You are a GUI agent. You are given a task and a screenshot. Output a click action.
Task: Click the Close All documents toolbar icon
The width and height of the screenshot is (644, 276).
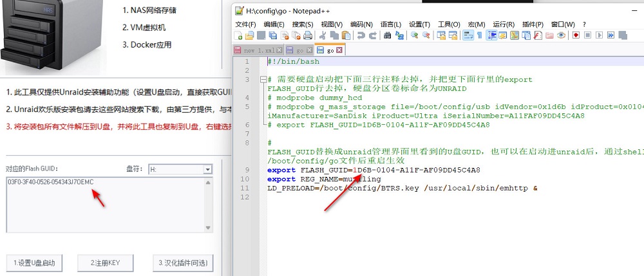[x=296, y=35]
